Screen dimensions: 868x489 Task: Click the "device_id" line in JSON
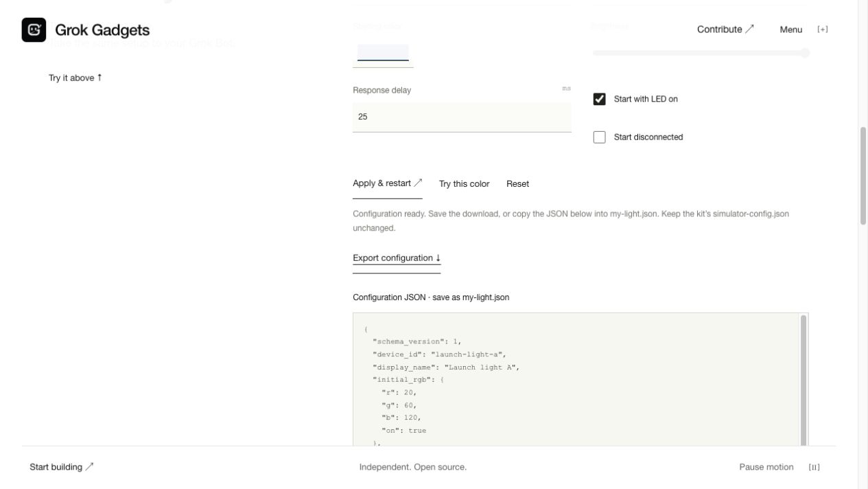pos(439,354)
